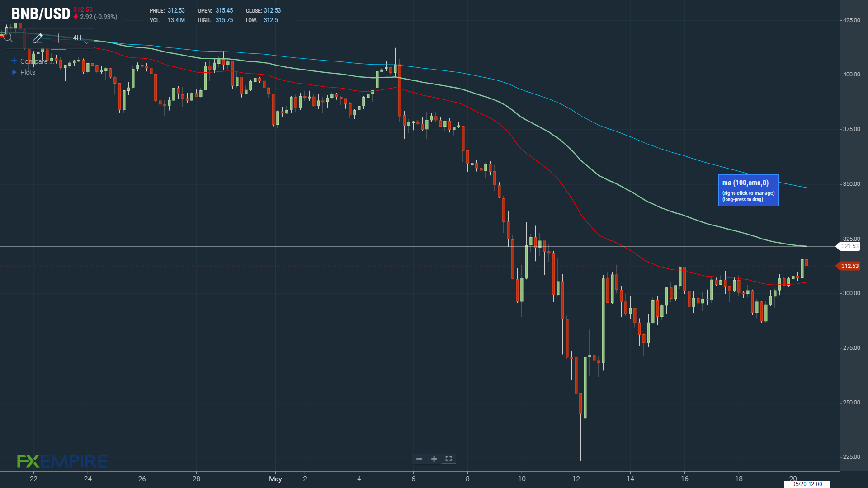Image resolution: width=868 pixels, height=488 pixels.
Task: Click the 05/20 12:00 time label
Action: point(807,484)
